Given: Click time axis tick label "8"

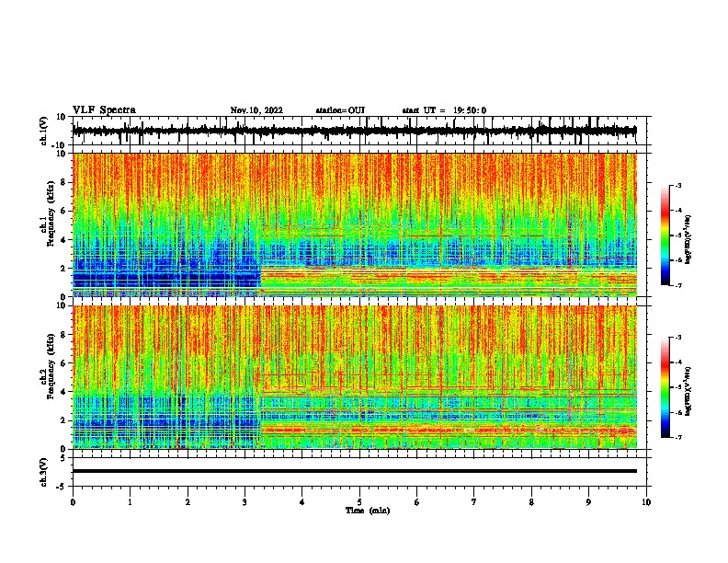Looking at the screenshot, I should pos(531,502).
